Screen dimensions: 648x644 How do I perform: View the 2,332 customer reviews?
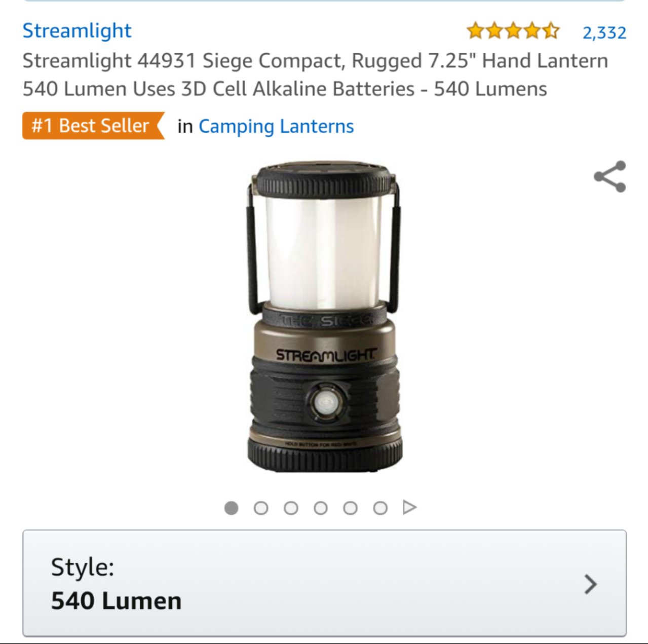(x=604, y=32)
